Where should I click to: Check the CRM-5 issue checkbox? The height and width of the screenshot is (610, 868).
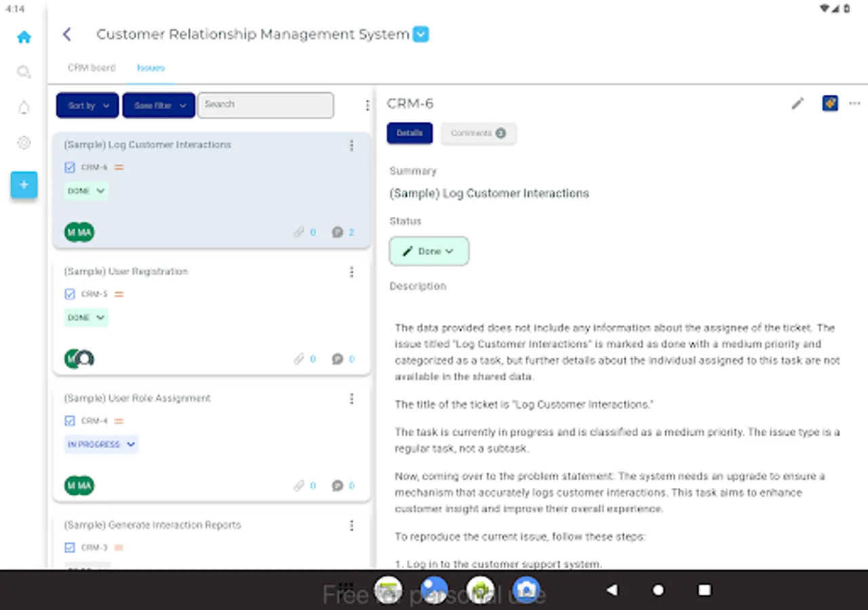(x=69, y=293)
